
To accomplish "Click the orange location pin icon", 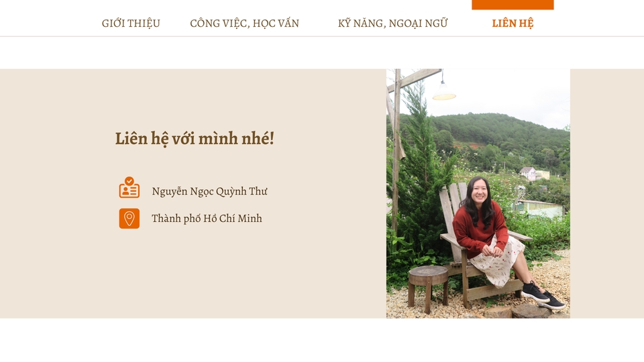I will point(129,219).
